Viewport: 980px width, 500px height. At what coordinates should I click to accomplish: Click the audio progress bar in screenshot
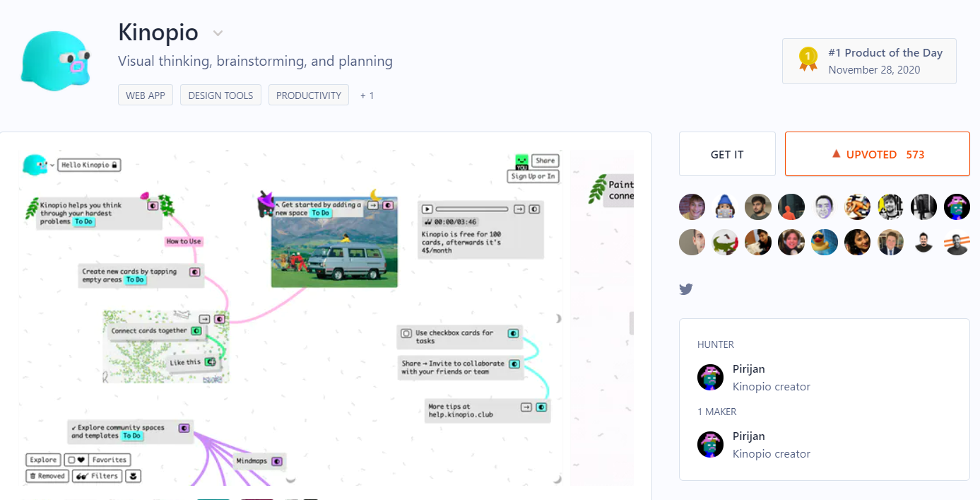tap(471, 209)
